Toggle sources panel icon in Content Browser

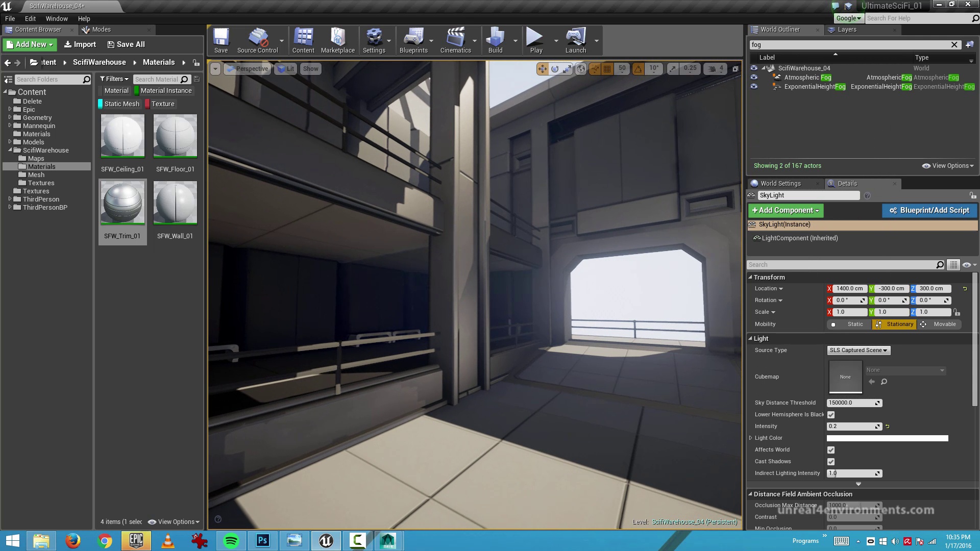coord(8,80)
